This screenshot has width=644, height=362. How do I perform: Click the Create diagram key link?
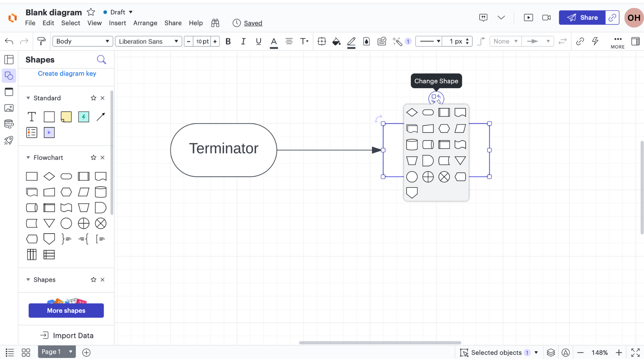pos(67,73)
